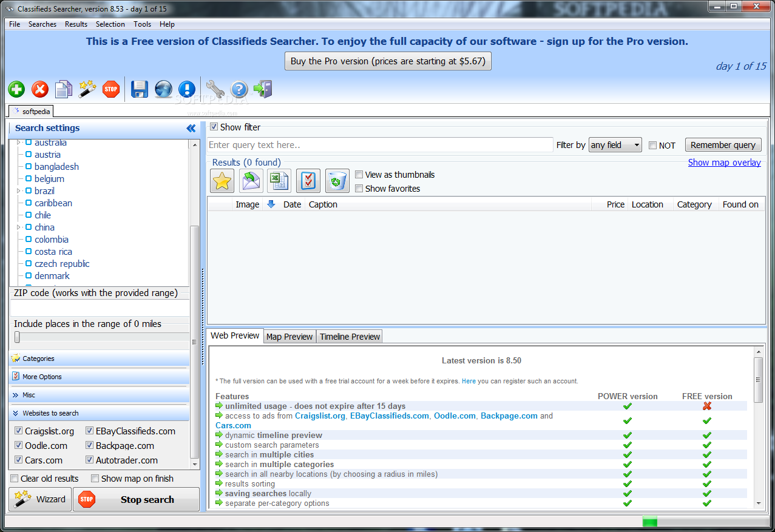Open the Results menu

[x=76, y=24]
